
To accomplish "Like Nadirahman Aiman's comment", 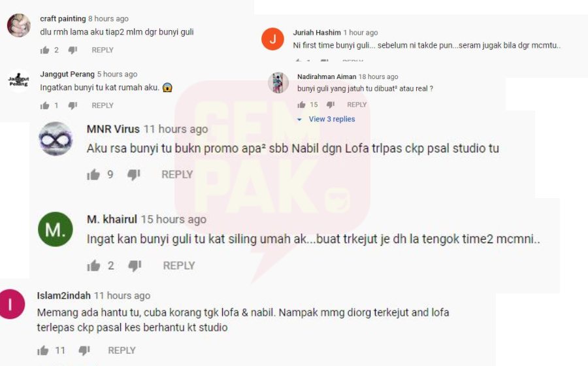I will (301, 105).
